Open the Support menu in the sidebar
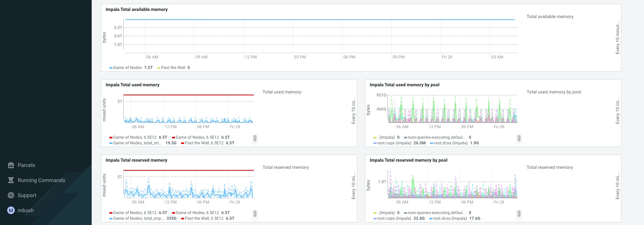Viewport: 644px width, 225px height. (27, 195)
